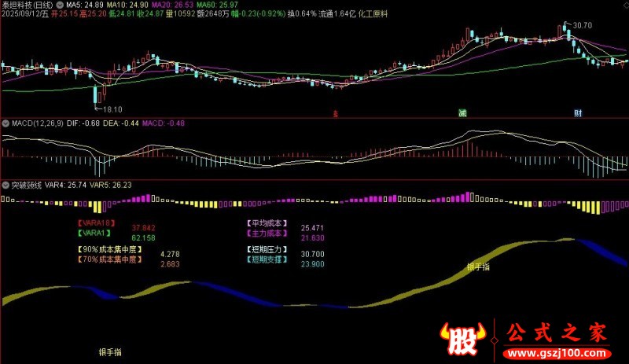Open the dropdown beside 泰坦科技(日线) title
629x364 pixels.
(x=60, y=5)
